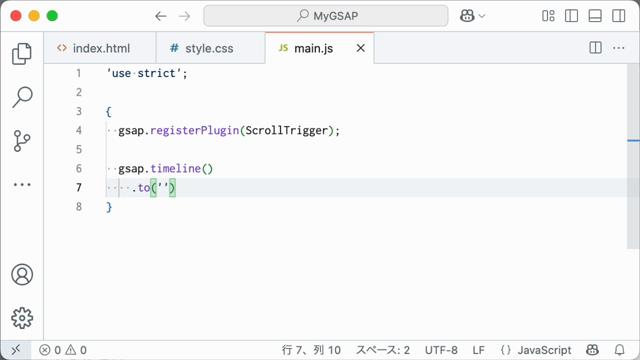Toggle the primary side bar

pos(571,16)
